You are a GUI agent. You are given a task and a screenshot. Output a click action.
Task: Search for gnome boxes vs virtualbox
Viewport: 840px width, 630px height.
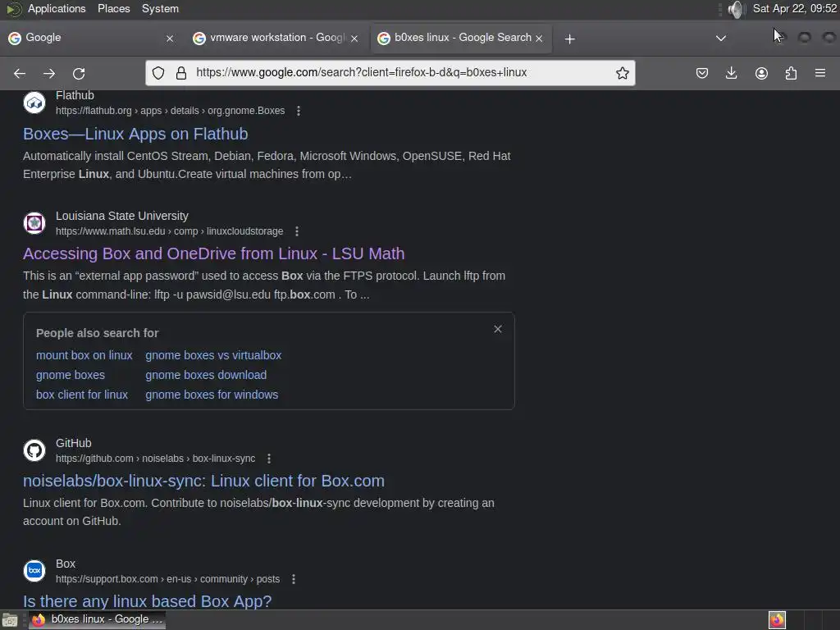pos(213,355)
